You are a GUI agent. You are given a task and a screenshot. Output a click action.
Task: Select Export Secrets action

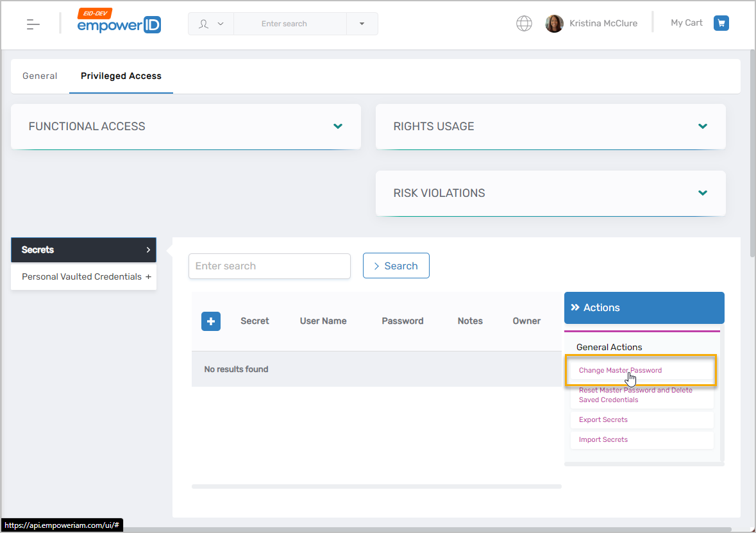click(x=603, y=419)
